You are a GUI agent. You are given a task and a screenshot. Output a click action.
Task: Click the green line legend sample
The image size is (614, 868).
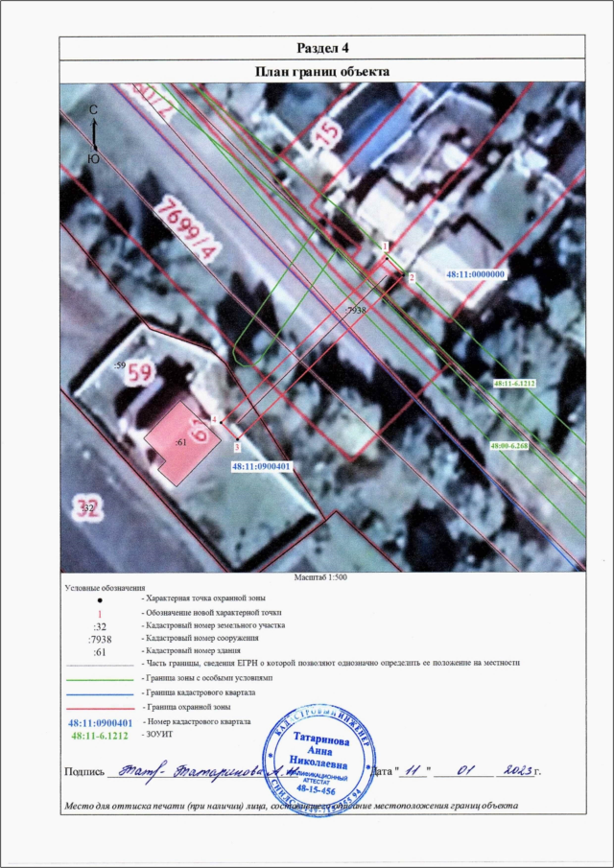click(x=100, y=677)
